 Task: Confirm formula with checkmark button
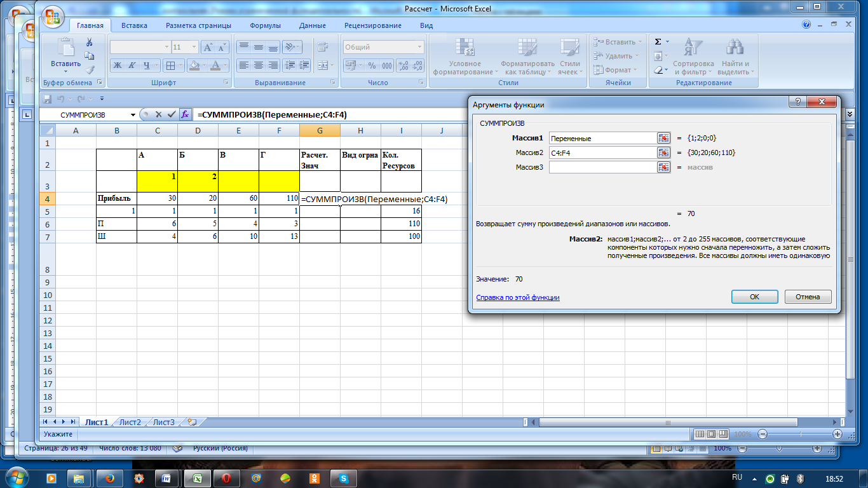(x=170, y=115)
